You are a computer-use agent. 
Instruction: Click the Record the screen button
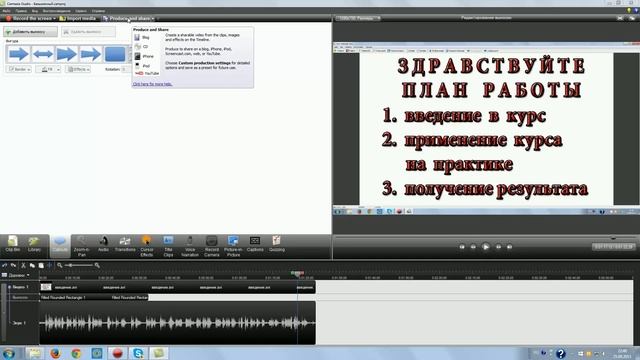(x=29, y=18)
